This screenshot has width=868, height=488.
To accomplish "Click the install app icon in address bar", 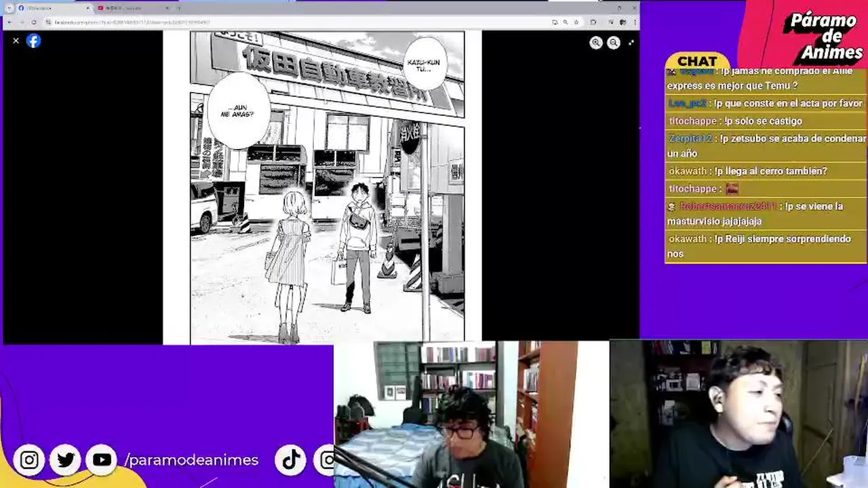I will (555, 22).
